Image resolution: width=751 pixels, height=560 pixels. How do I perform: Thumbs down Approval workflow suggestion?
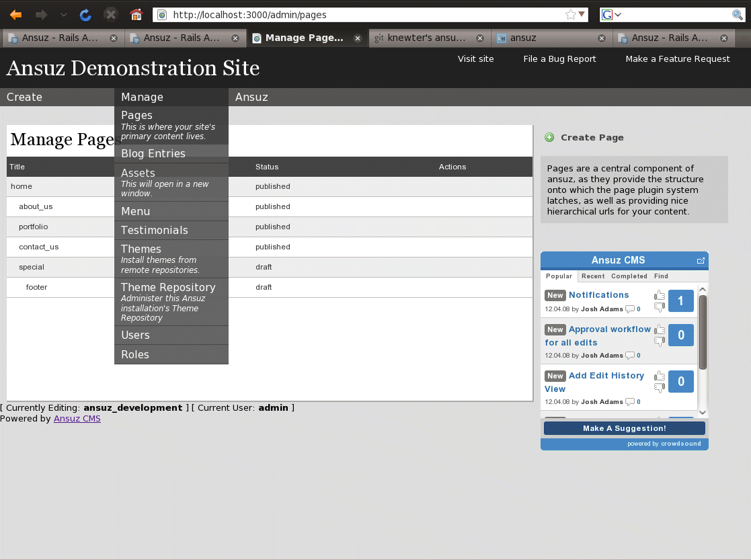pos(660,341)
